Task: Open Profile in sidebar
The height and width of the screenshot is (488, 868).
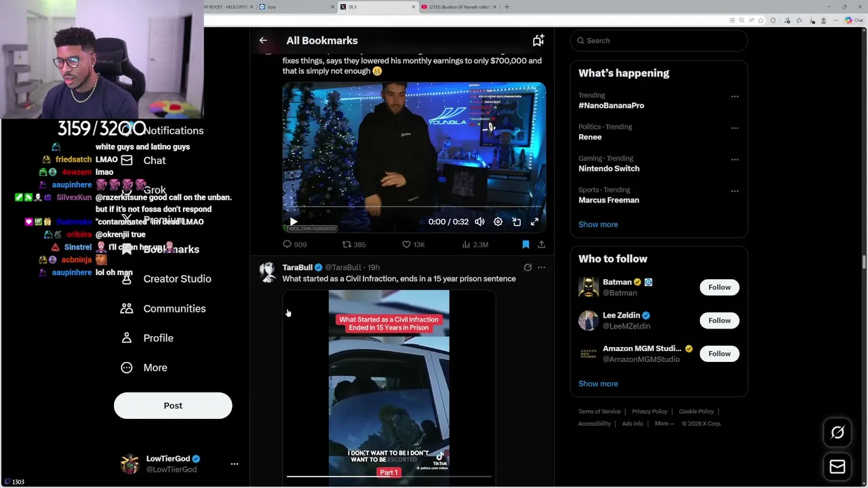Action: pyautogui.click(x=147, y=338)
